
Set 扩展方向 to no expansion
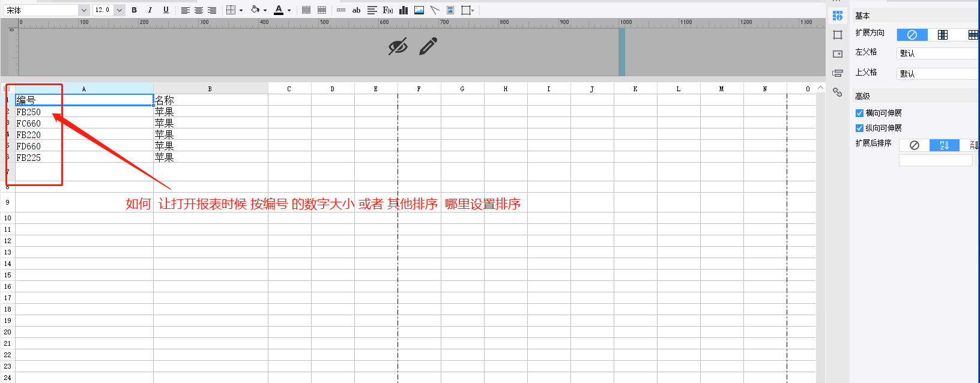(912, 35)
